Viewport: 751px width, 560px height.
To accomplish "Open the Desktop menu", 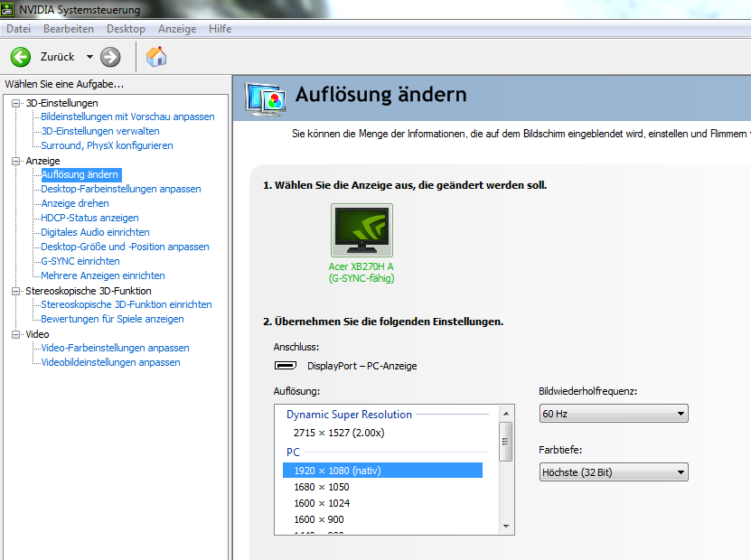I will coord(126,29).
